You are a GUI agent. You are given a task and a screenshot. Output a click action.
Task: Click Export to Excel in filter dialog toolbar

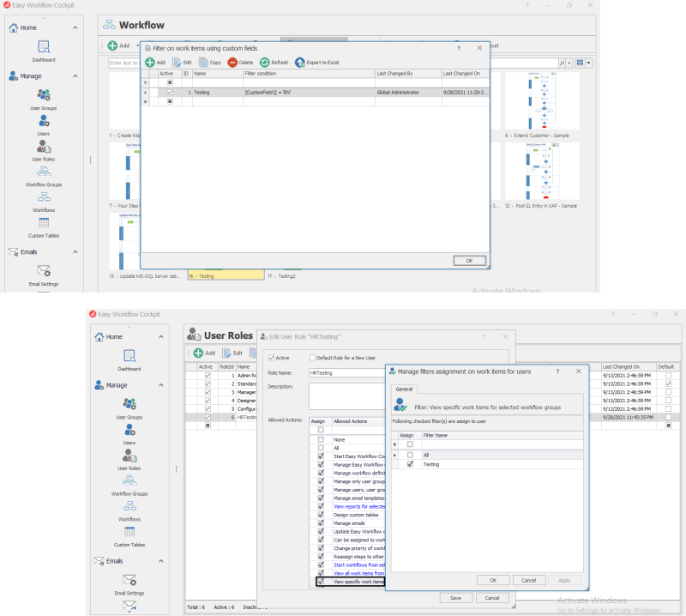point(300,63)
